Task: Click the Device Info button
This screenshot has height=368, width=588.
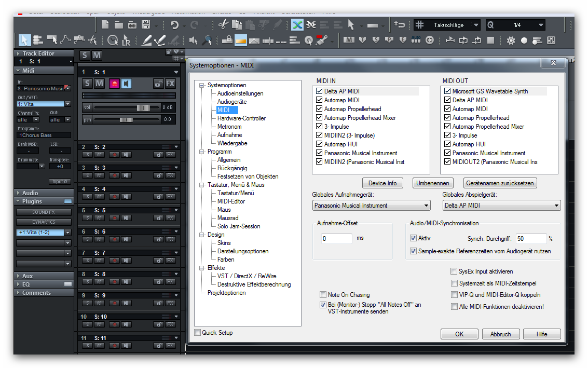Action: (382, 183)
